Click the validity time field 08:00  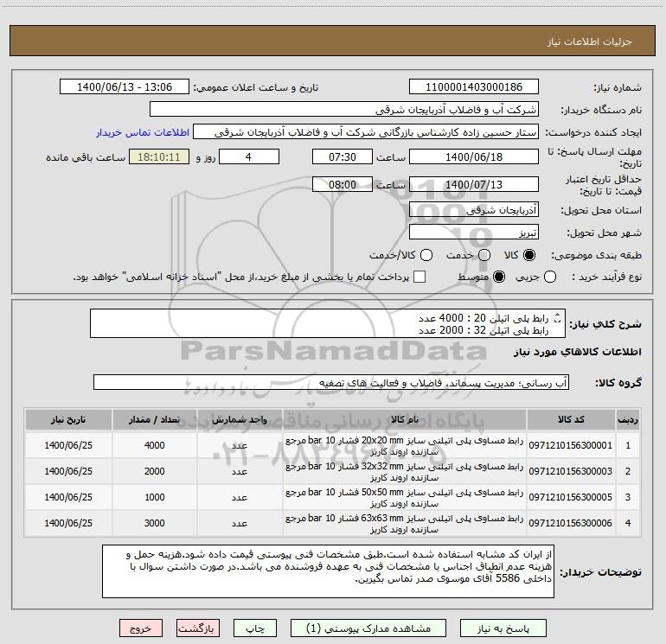343,185
